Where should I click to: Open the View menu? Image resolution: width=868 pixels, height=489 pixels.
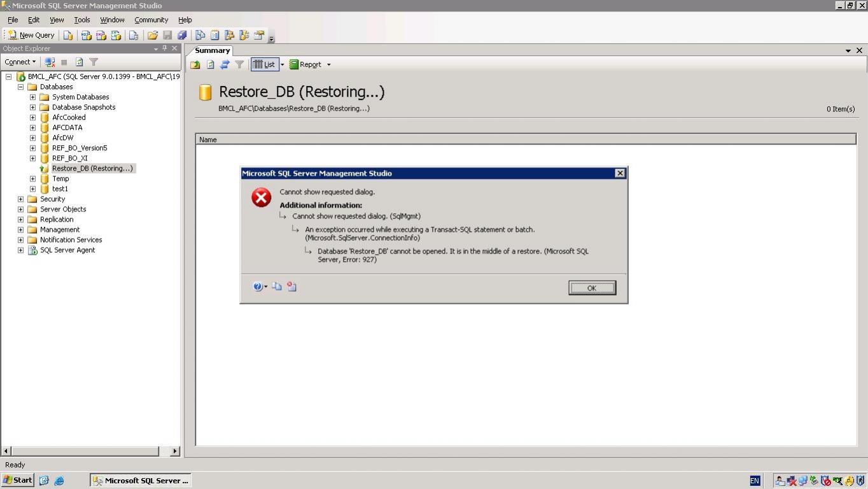click(x=57, y=20)
